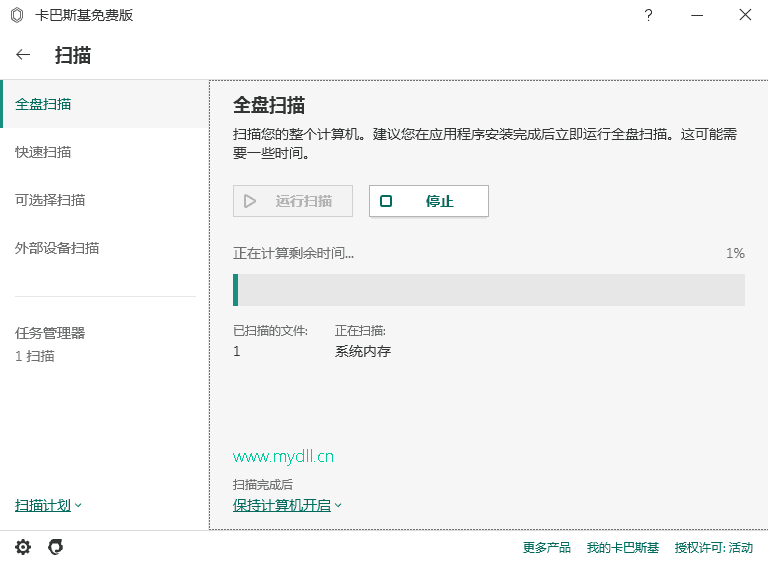Expand the 保持计算机开启 dropdown
The width and height of the screenshot is (768, 562).
click(287, 505)
